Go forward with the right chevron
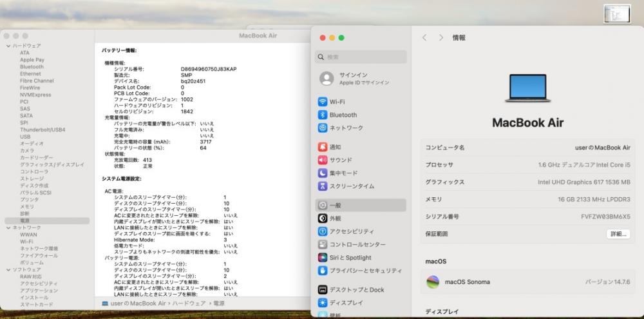The image size is (644, 319). click(441, 37)
